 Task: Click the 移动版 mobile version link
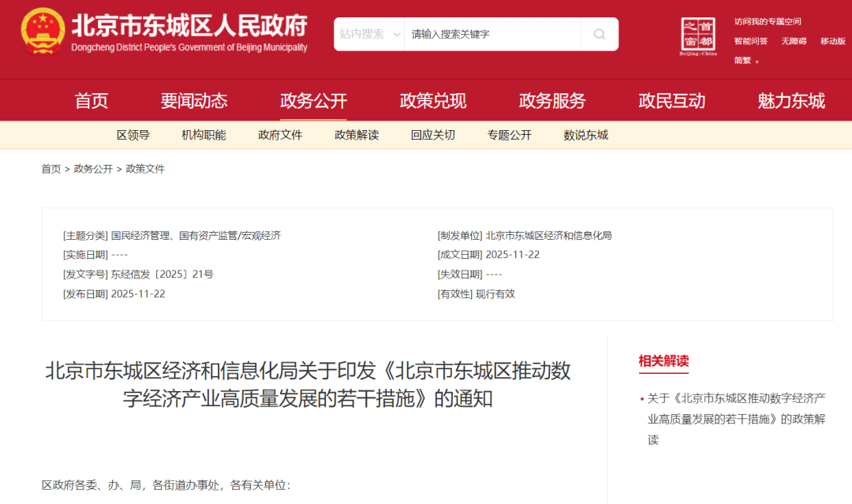pos(831,41)
